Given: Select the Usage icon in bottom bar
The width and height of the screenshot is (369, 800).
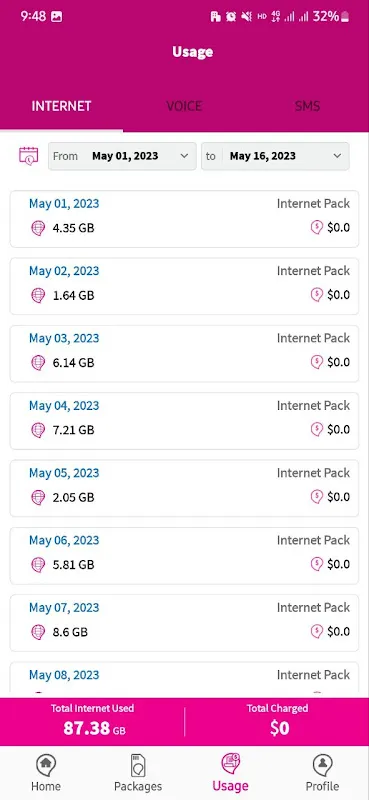Looking at the screenshot, I should click(230, 765).
